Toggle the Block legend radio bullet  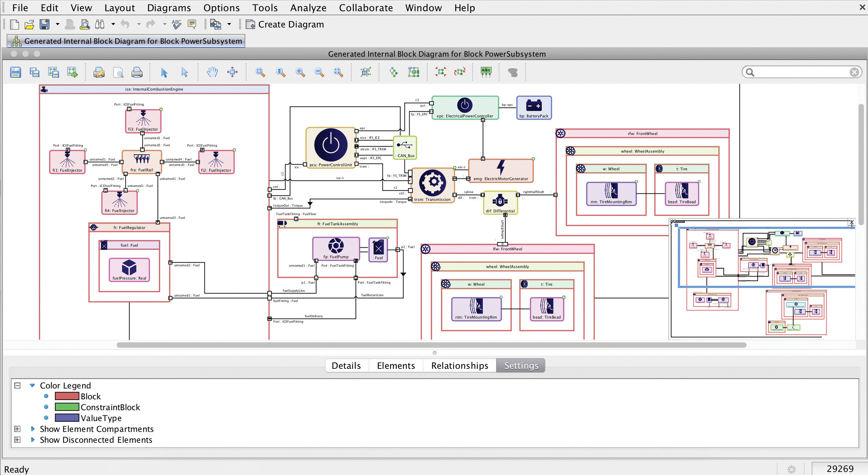click(x=46, y=396)
